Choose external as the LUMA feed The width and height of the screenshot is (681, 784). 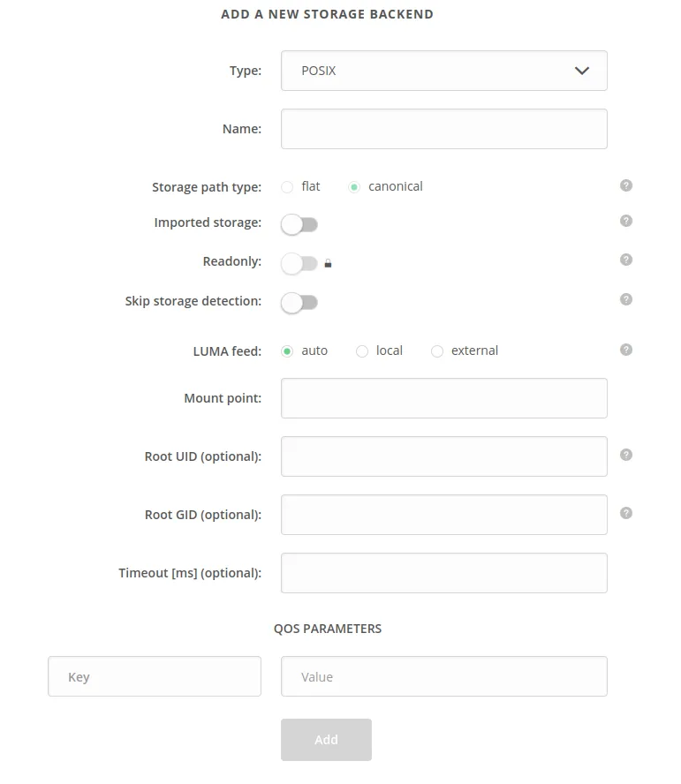(x=436, y=351)
